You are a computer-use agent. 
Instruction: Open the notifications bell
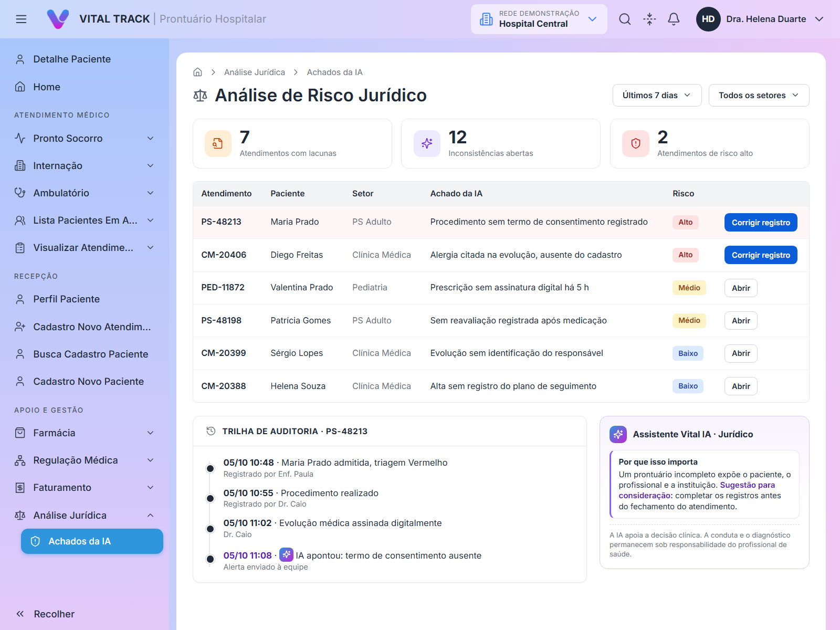click(x=674, y=19)
